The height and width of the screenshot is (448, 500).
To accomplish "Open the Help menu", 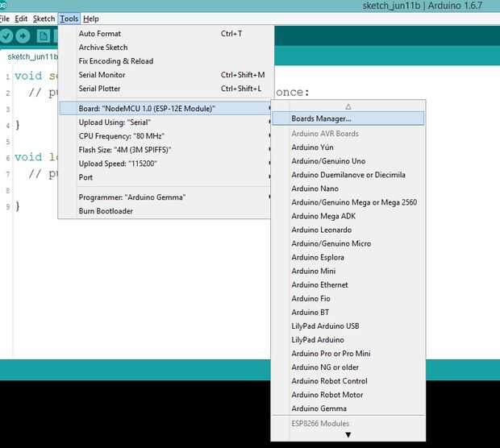I will tap(91, 19).
